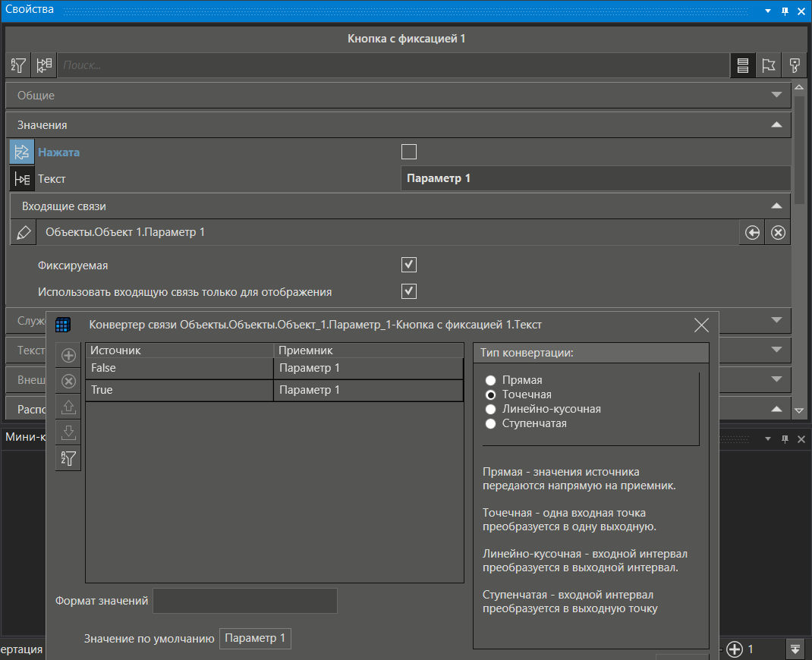Image resolution: width=812 pixels, height=660 pixels.
Task: Sort converter table rows with sort icon
Action: pos(68,458)
